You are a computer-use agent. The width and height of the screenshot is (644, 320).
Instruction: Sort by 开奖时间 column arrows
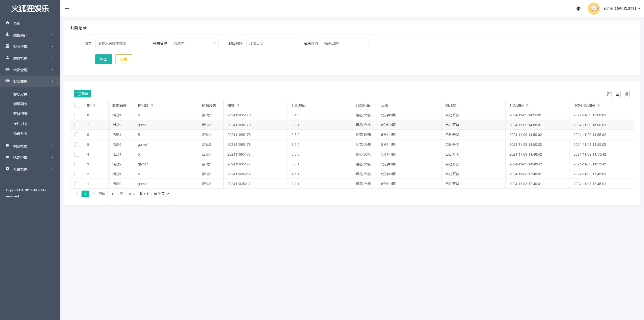[x=527, y=105]
